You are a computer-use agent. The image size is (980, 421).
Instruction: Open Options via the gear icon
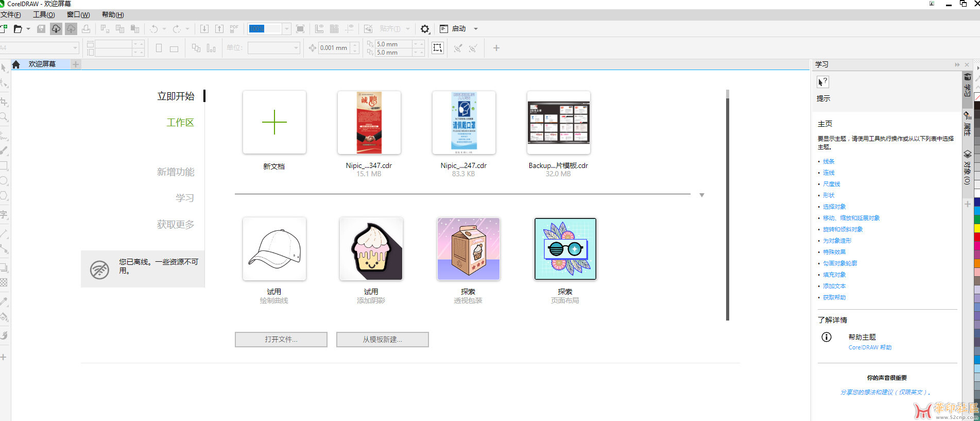pyautogui.click(x=425, y=29)
